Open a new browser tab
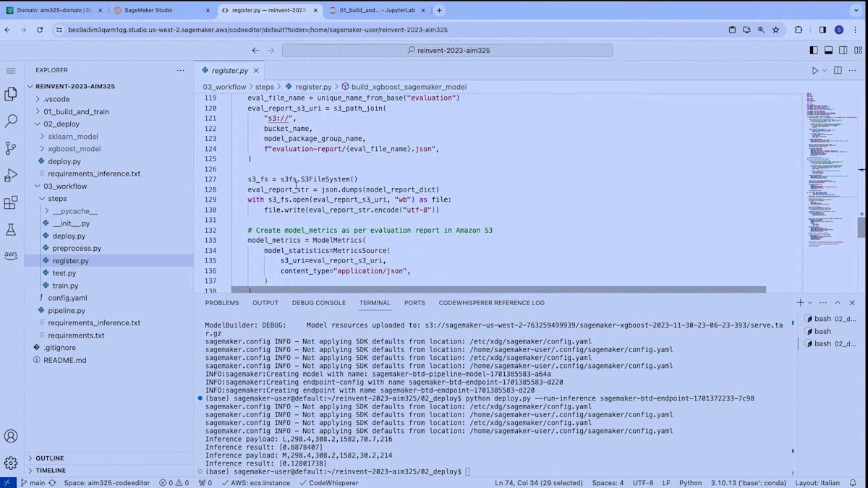The height and width of the screenshot is (488, 868). [439, 10]
